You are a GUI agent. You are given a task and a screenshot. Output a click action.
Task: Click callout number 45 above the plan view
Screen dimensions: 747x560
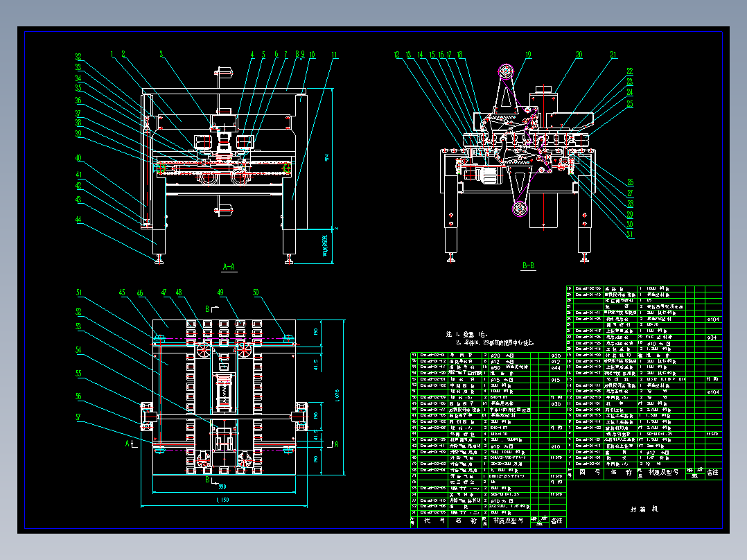122,292
